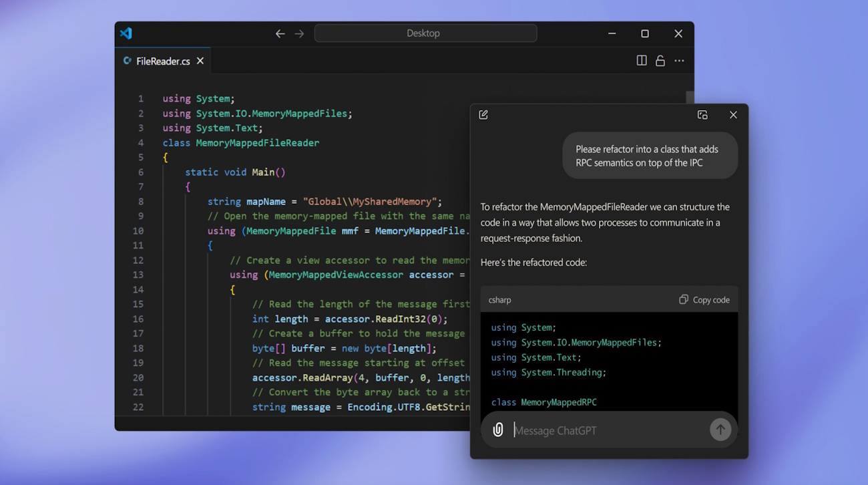Toggle the editor lock icon
The height and width of the screenshot is (485, 868).
pos(660,61)
